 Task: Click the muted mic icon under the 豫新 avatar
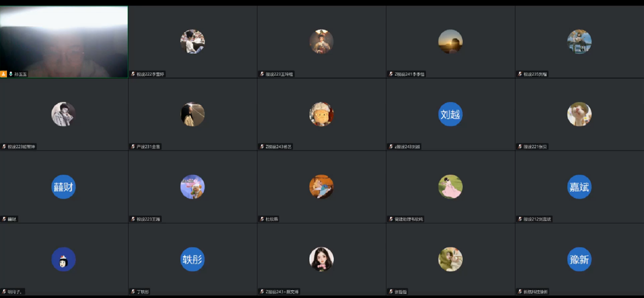point(520,292)
